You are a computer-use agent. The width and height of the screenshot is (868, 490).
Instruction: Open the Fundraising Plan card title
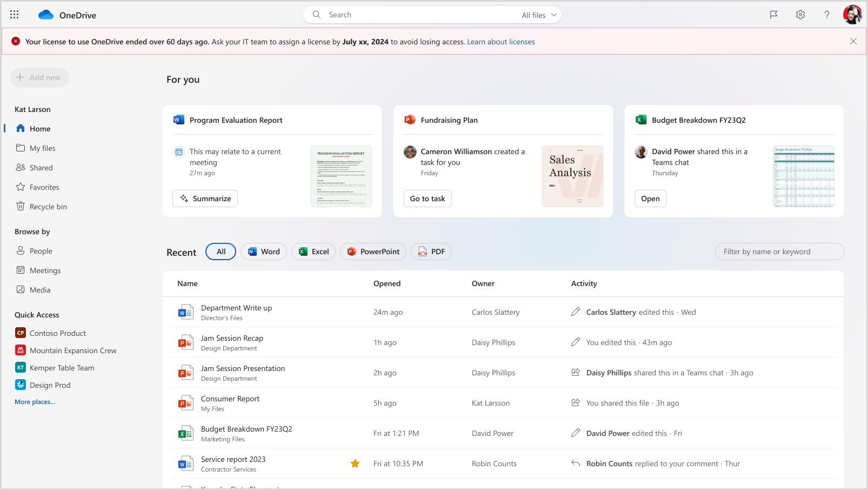(x=449, y=120)
